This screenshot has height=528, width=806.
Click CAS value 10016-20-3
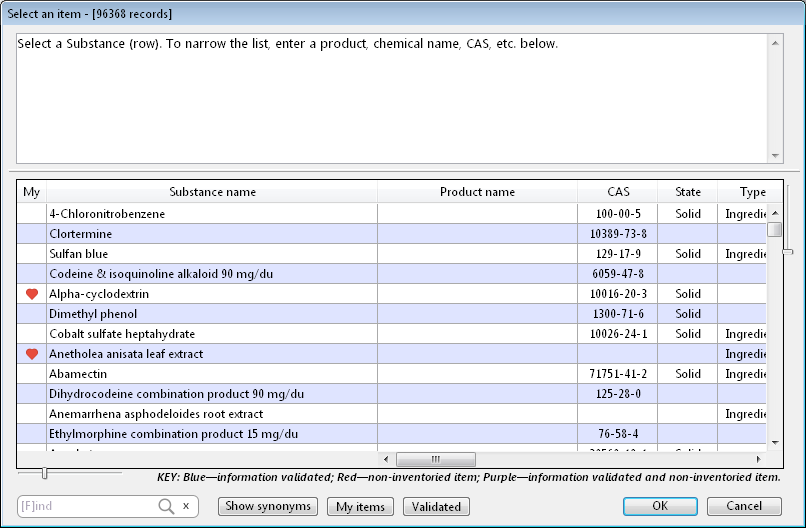[618, 294]
